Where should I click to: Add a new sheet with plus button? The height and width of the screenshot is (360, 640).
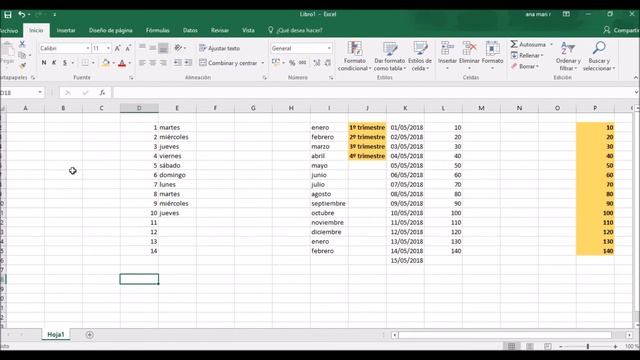89,335
